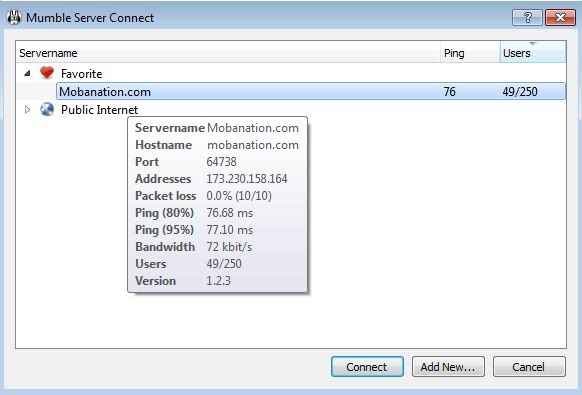Click tooltip version value 1.2.3
This screenshot has height=395, width=582.
[218, 281]
